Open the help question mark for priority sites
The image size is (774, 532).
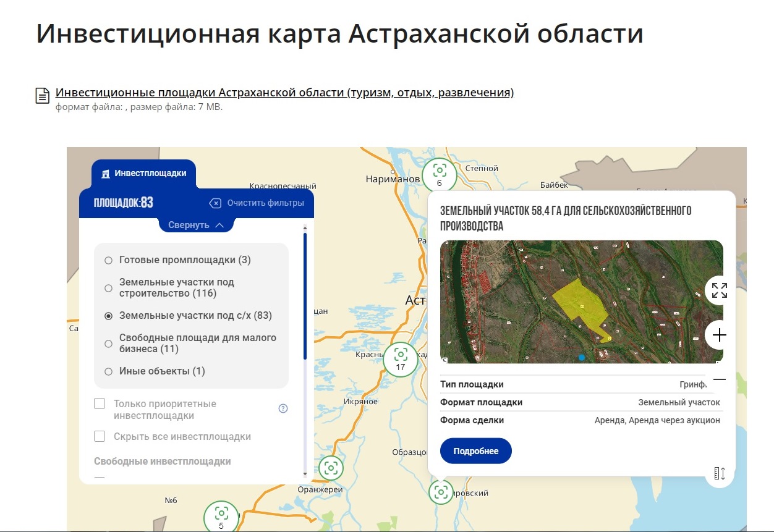click(283, 408)
